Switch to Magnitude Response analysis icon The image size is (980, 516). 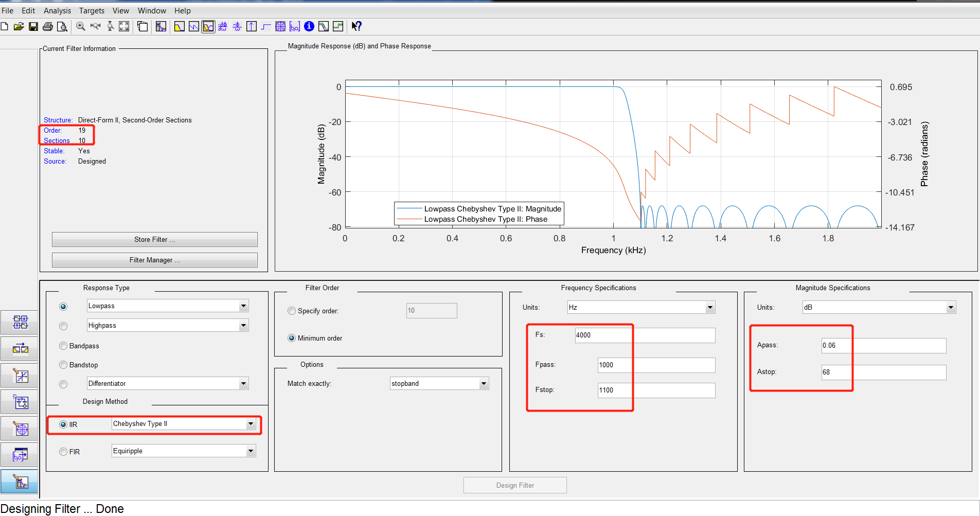point(180,26)
